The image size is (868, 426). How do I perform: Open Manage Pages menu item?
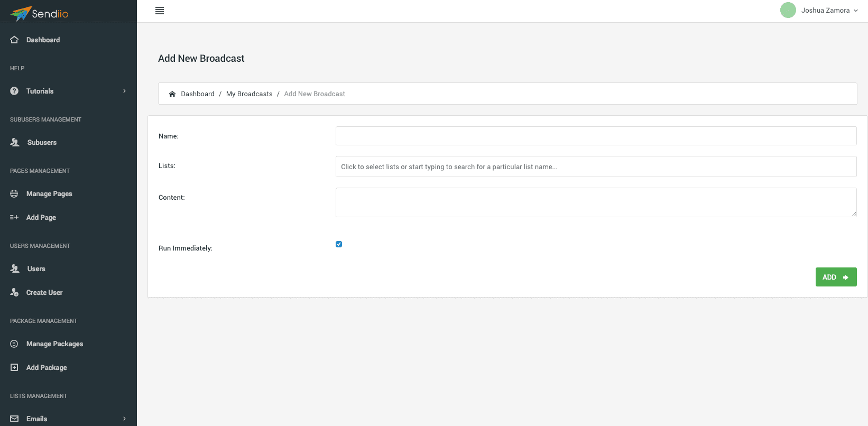click(x=49, y=193)
